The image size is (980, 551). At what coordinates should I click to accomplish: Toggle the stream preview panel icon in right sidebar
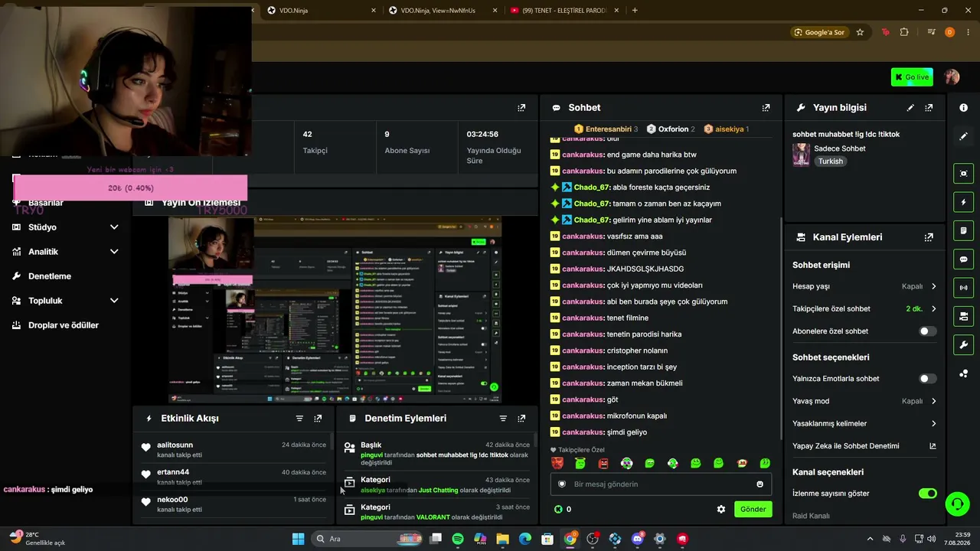pyautogui.click(x=963, y=174)
